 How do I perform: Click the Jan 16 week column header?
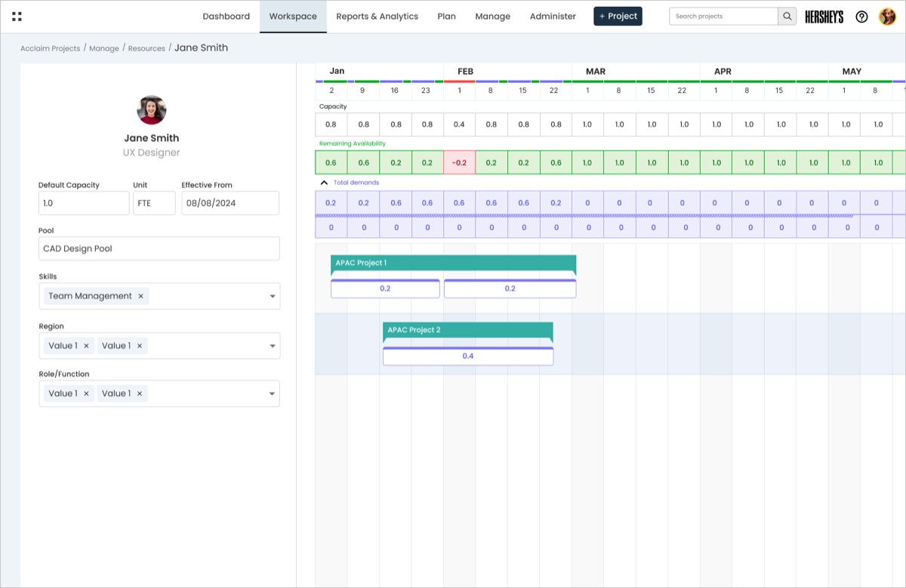395,91
